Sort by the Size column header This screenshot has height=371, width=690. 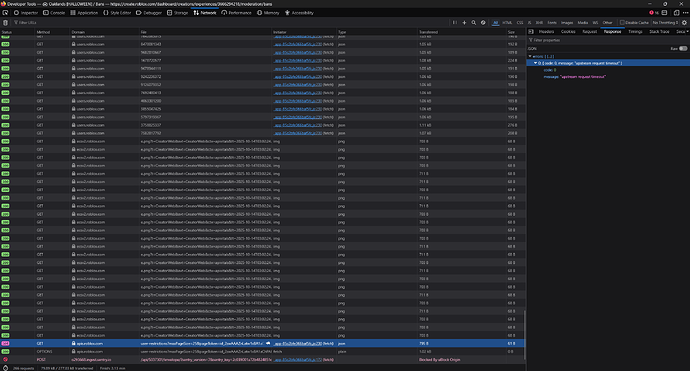click(x=515, y=32)
